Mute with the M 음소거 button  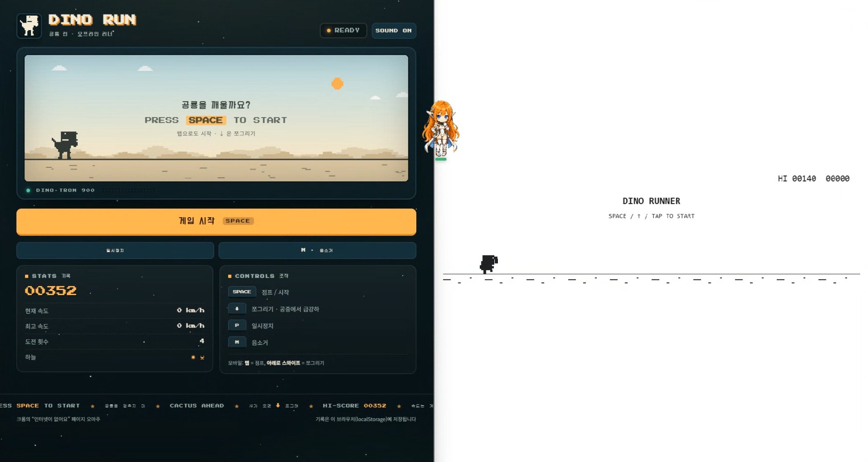point(317,250)
